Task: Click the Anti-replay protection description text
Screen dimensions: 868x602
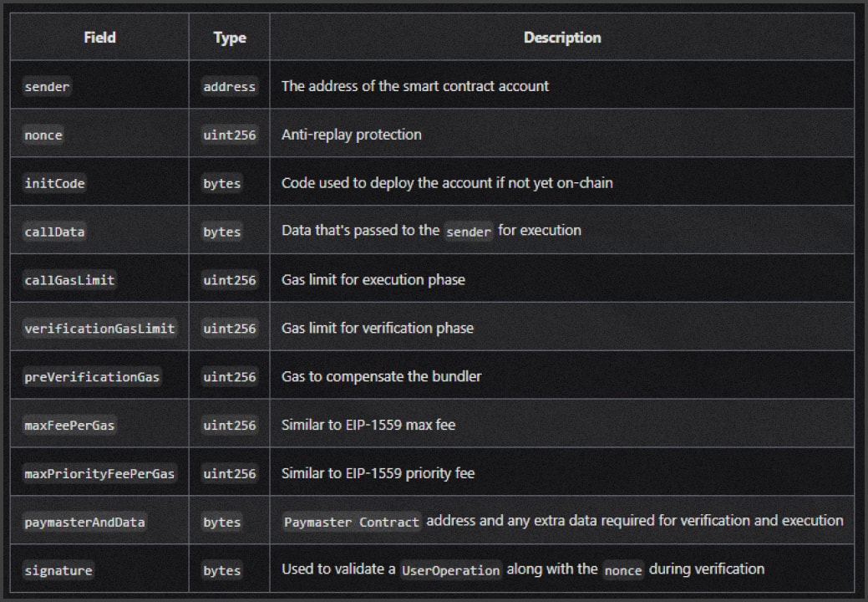Action: click(351, 135)
